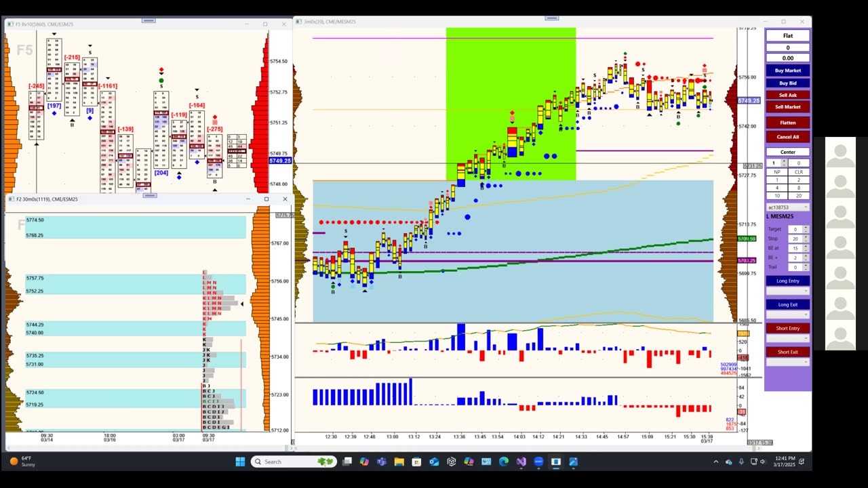Click the taskbar Search field

click(x=292, y=462)
